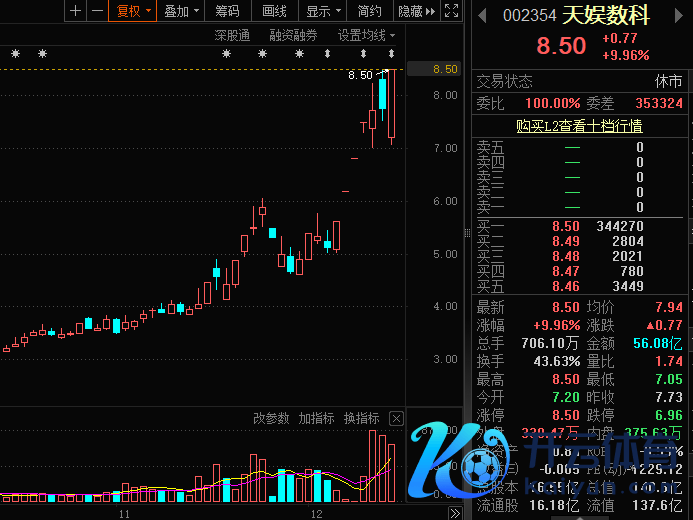Viewport: 693px width, 520px height.
Task: Click the minus zoom-out button
Action: (x=97, y=11)
